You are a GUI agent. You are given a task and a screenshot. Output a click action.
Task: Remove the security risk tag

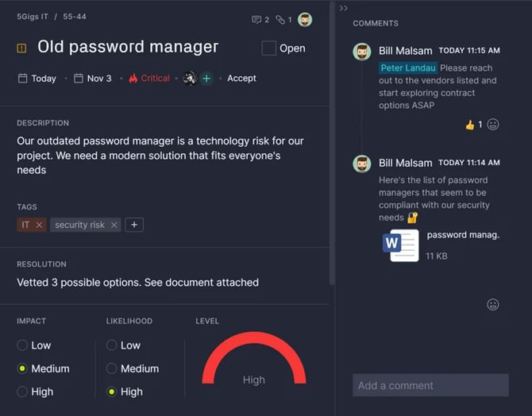tap(114, 225)
